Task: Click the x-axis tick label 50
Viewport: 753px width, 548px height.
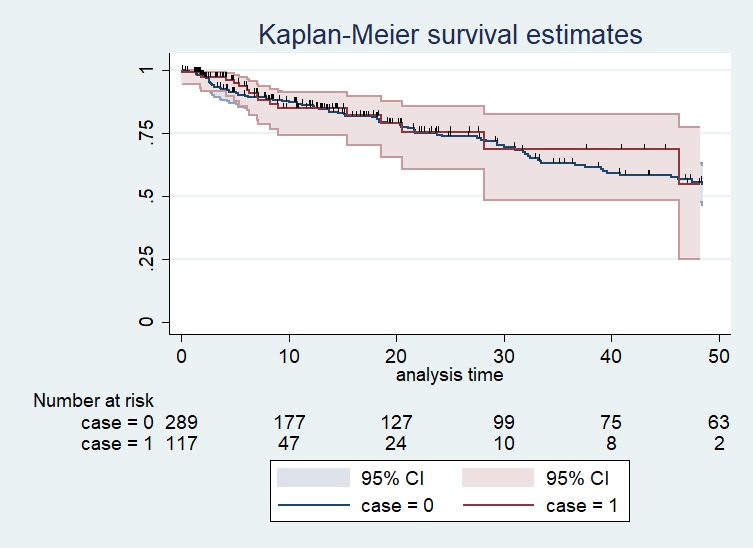Action: tap(719, 355)
